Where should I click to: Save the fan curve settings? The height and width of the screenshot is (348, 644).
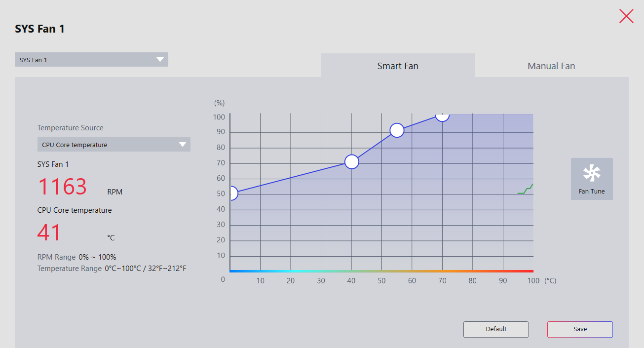(x=580, y=329)
